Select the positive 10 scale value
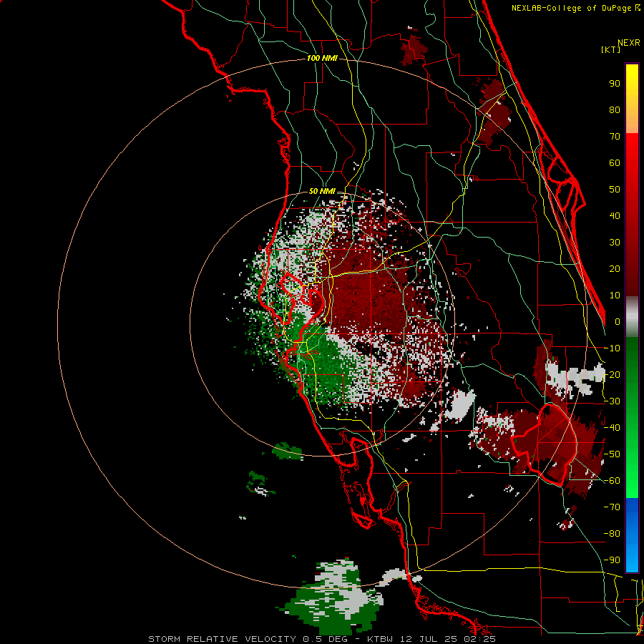Viewport: 644px width, 644px height. [615, 296]
